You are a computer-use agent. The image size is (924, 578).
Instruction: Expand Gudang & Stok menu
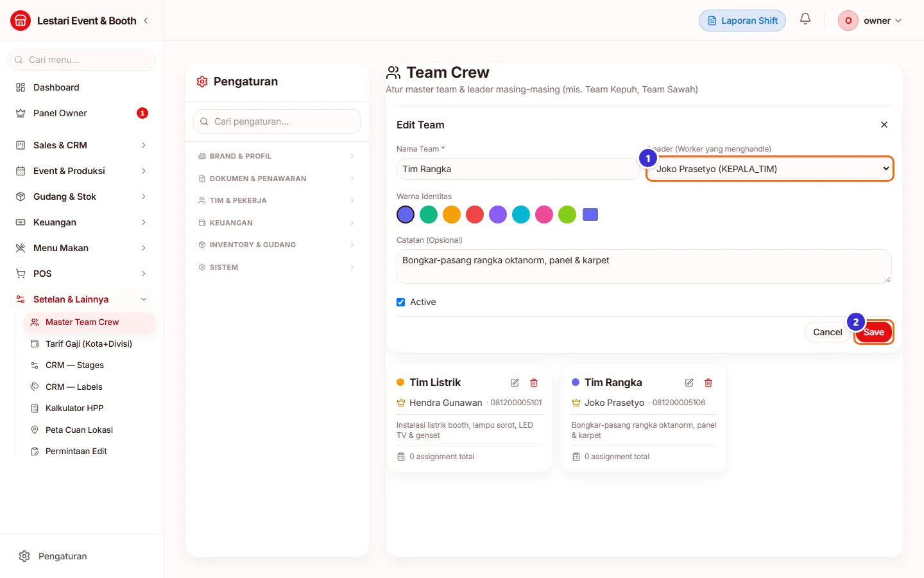click(x=82, y=197)
